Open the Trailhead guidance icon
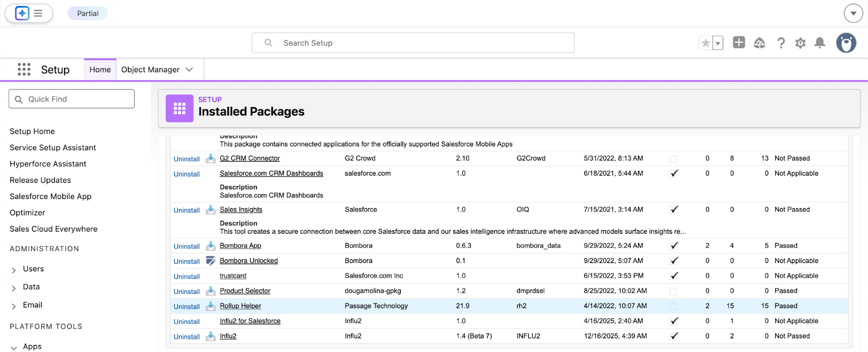The width and height of the screenshot is (868, 352). pos(759,43)
